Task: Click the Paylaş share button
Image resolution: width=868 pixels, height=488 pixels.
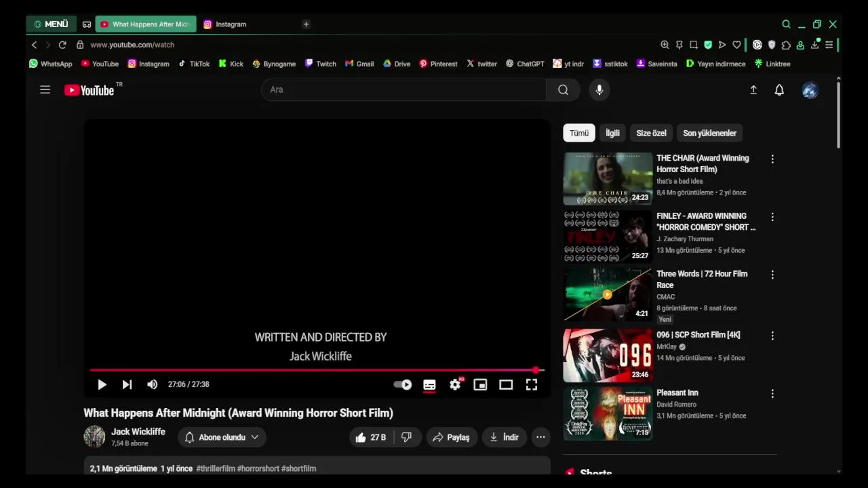Action: click(x=452, y=437)
